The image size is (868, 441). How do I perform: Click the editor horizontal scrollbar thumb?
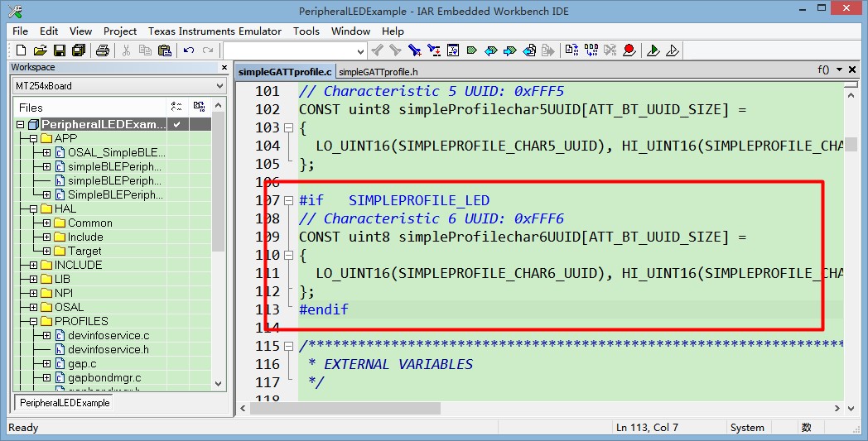coord(345,409)
